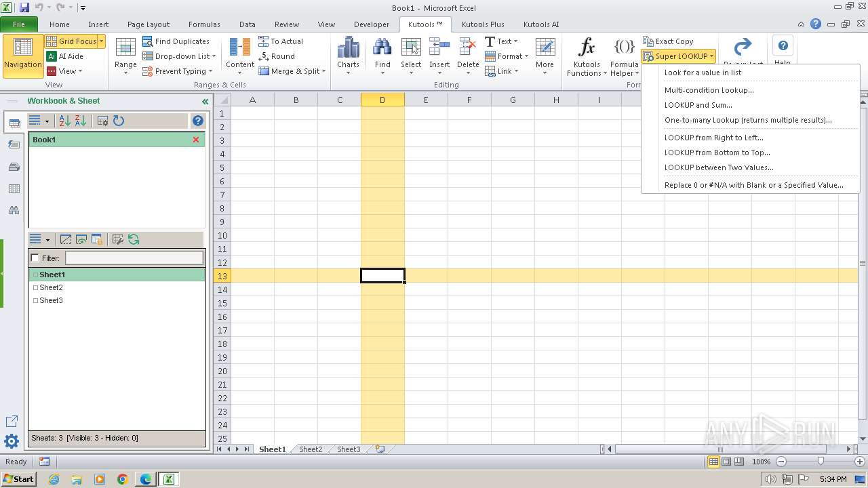
Task: Expand the Text tools dropdown
Action: [x=502, y=41]
